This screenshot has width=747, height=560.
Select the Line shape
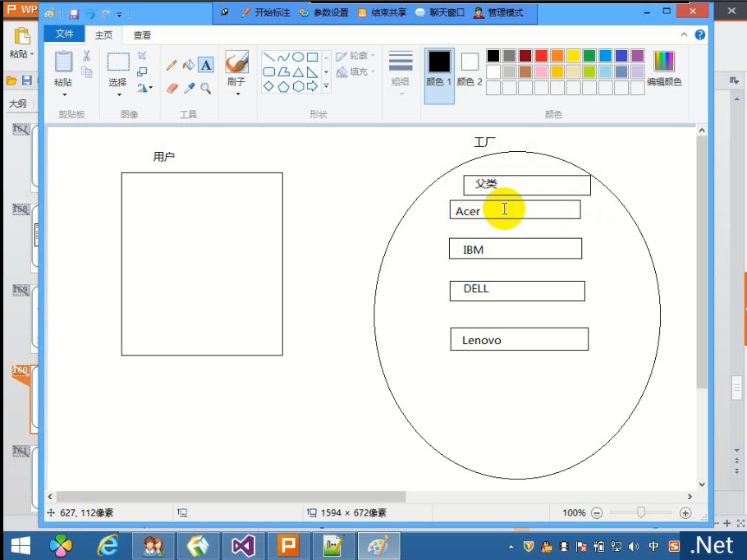(x=269, y=57)
